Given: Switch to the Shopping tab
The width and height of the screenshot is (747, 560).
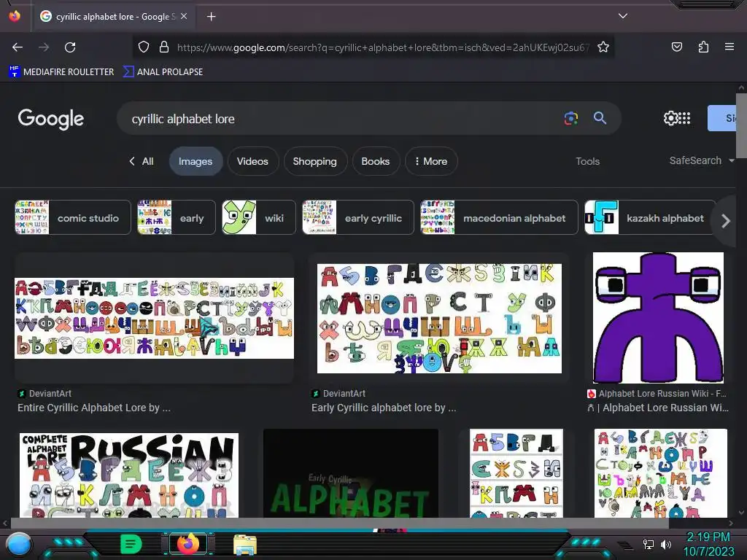Looking at the screenshot, I should click(315, 161).
